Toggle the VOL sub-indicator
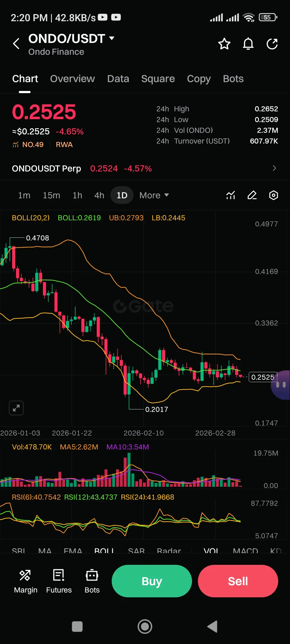The image size is (290, 644). tap(211, 550)
